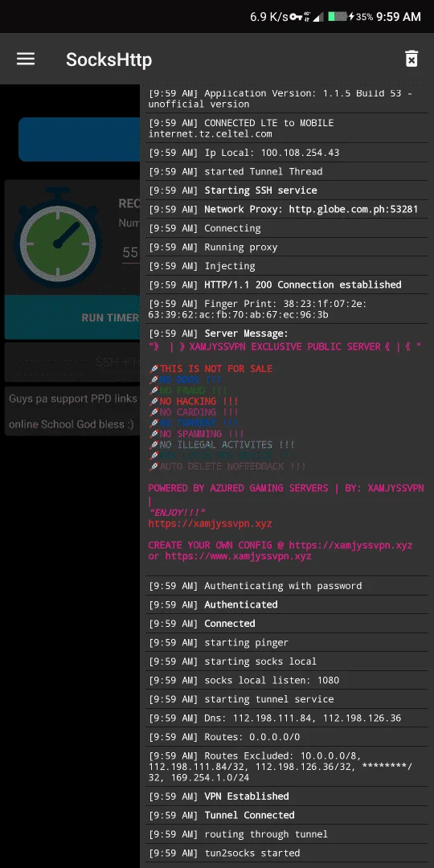Tap the online School God bless text
The height and width of the screenshot is (868, 434).
[x=72, y=424]
